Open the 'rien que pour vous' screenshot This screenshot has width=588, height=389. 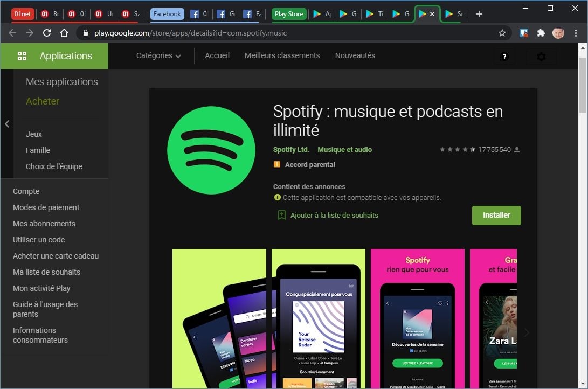coord(417,318)
